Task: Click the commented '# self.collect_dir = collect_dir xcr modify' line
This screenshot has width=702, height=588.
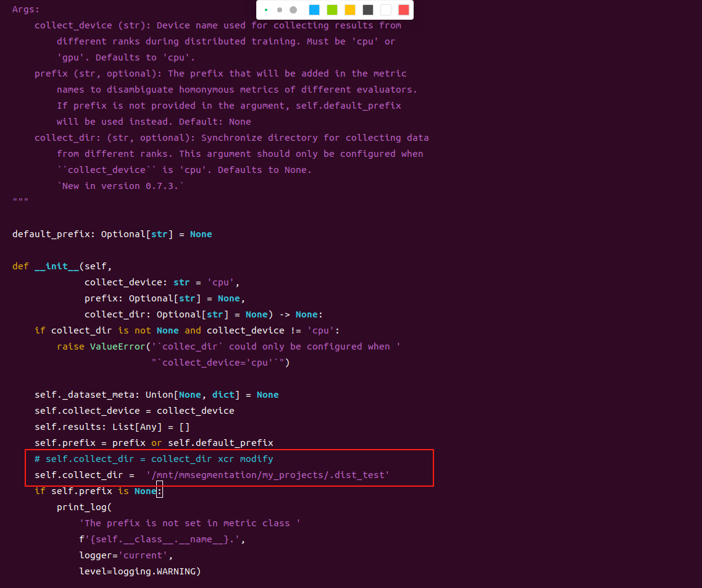Action: click(154, 459)
